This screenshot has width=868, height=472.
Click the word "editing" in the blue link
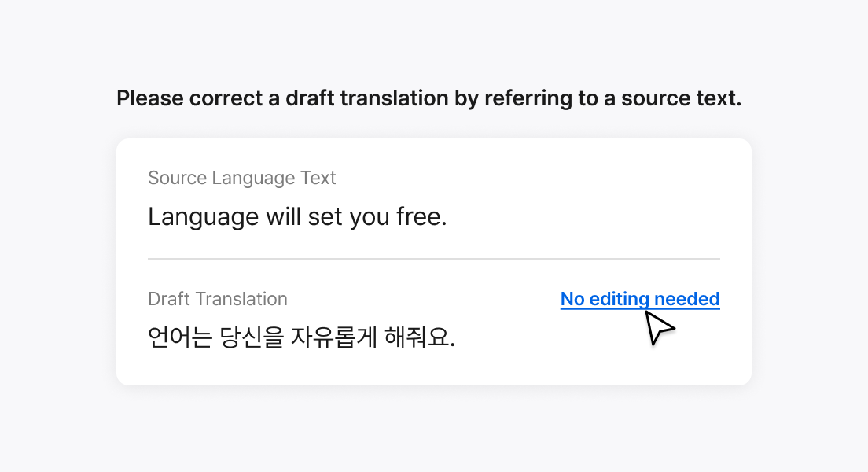(x=620, y=299)
